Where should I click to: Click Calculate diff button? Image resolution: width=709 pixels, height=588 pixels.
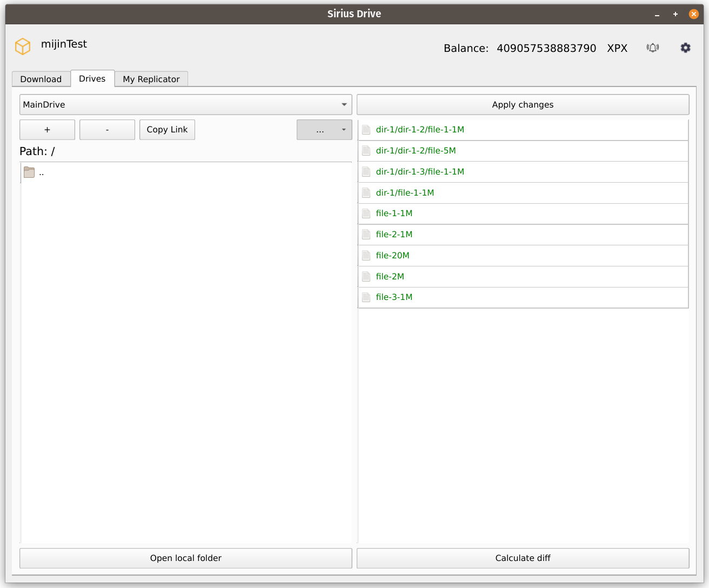click(523, 558)
